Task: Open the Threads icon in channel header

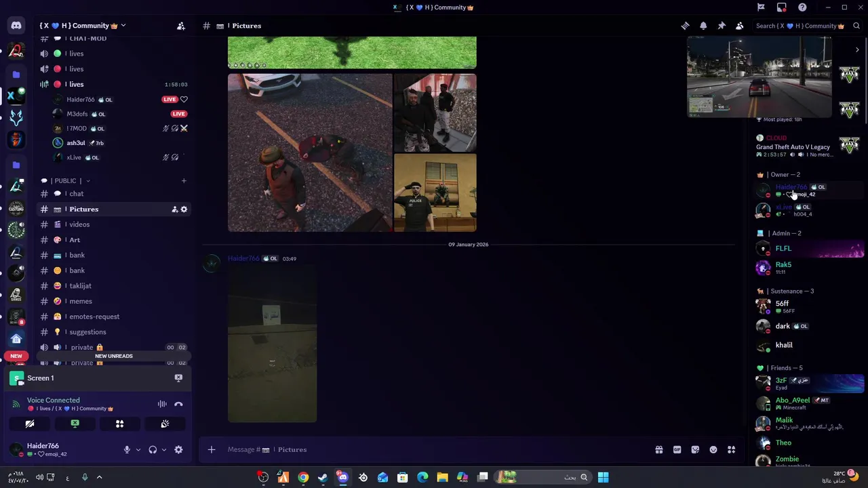Action: point(685,26)
